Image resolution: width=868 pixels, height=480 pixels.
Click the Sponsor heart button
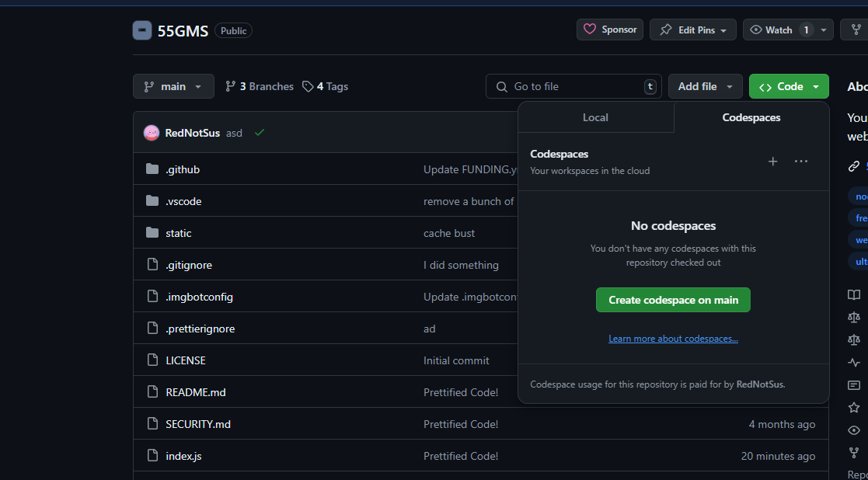click(x=610, y=30)
